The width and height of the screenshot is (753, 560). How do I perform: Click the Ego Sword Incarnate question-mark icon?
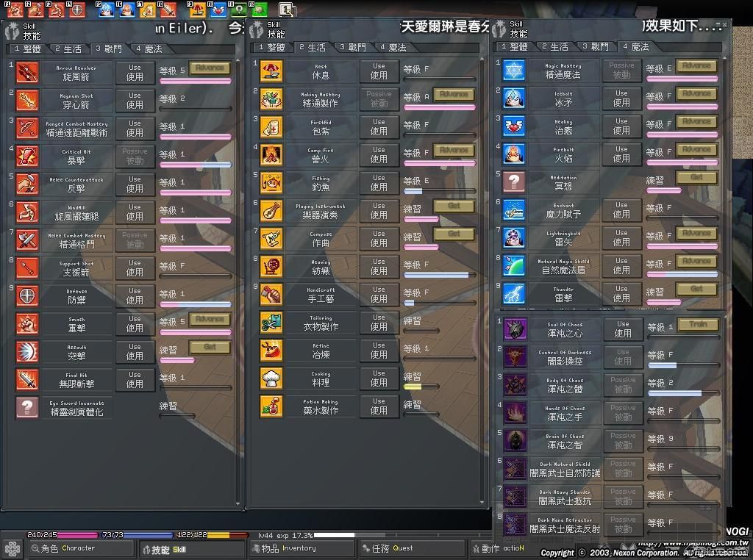(x=27, y=407)
